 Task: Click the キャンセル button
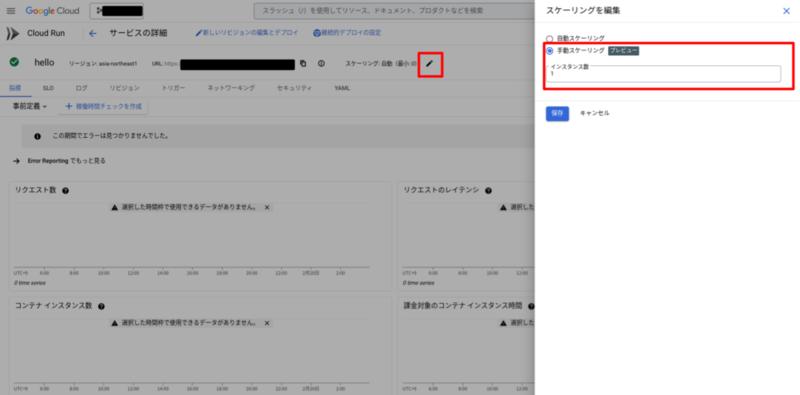click(594, 113)
